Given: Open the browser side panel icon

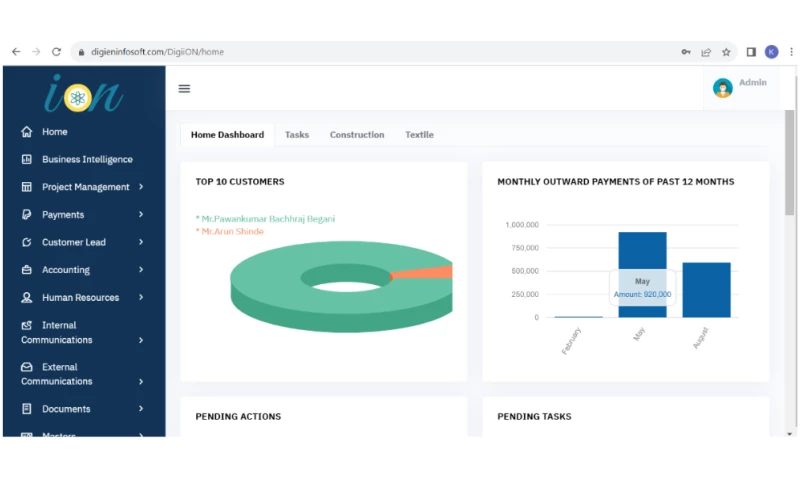Looking at the screenshot, I should [751, 52].
